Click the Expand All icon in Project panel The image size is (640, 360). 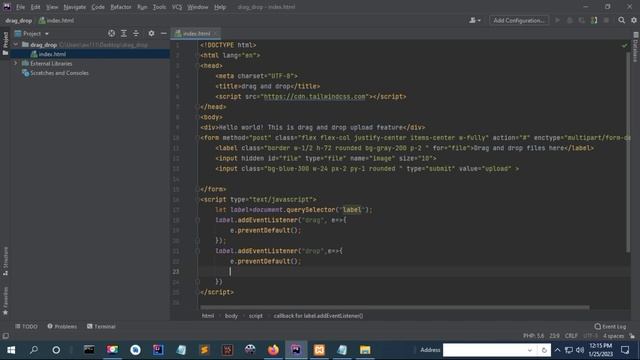(124, 33)
